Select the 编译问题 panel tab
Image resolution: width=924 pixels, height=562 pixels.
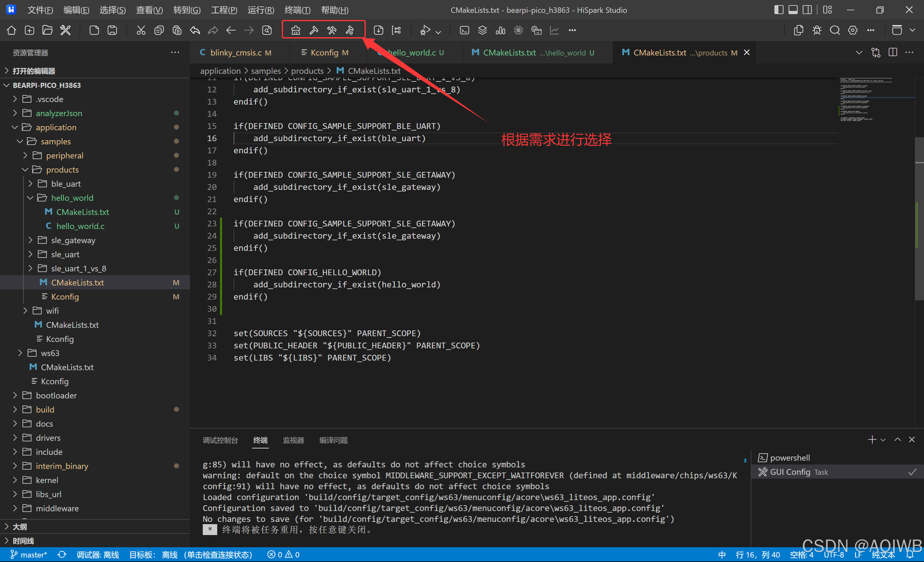point(333,440)
